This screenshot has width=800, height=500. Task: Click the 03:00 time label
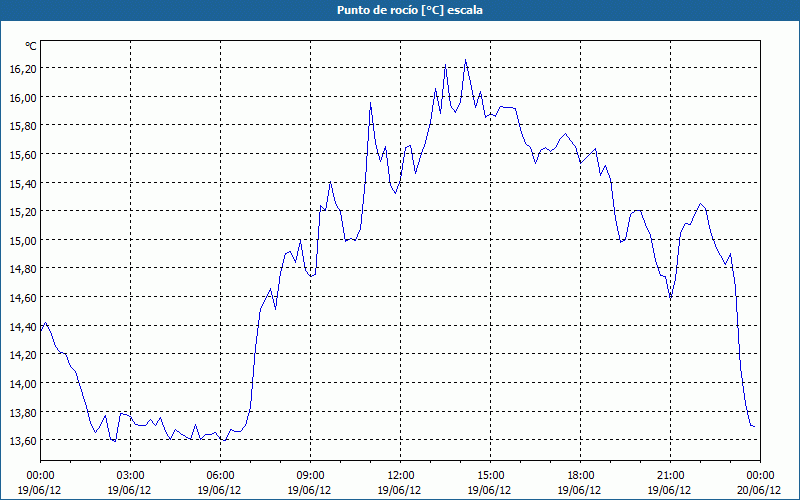[x=130, y=476]
